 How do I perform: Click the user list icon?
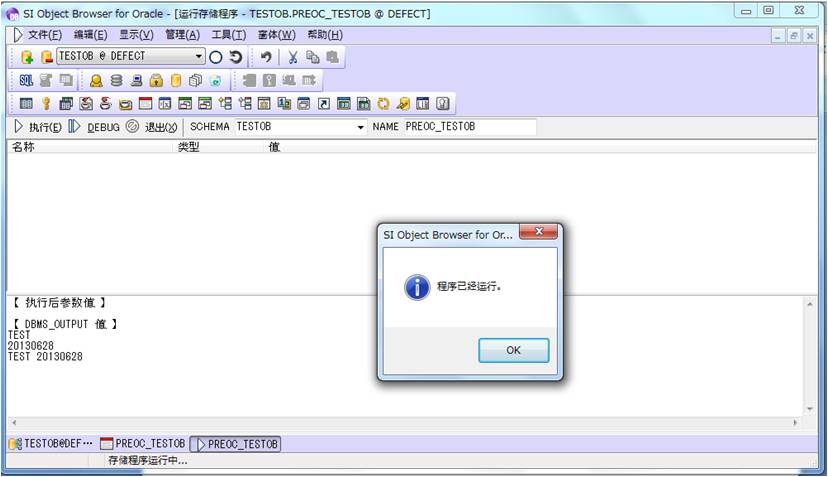(x=96, y=80)
